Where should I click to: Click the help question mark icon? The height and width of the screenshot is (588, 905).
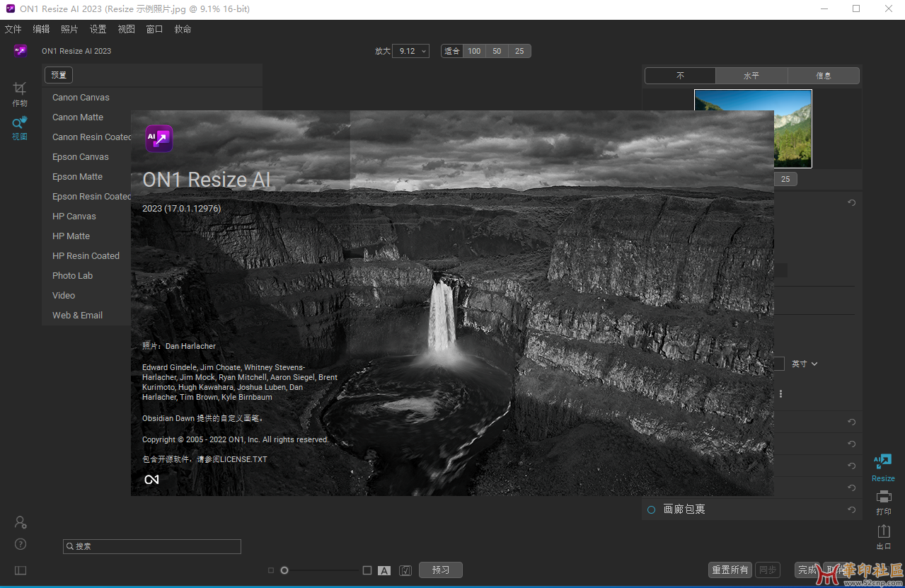tap(21, 544)
